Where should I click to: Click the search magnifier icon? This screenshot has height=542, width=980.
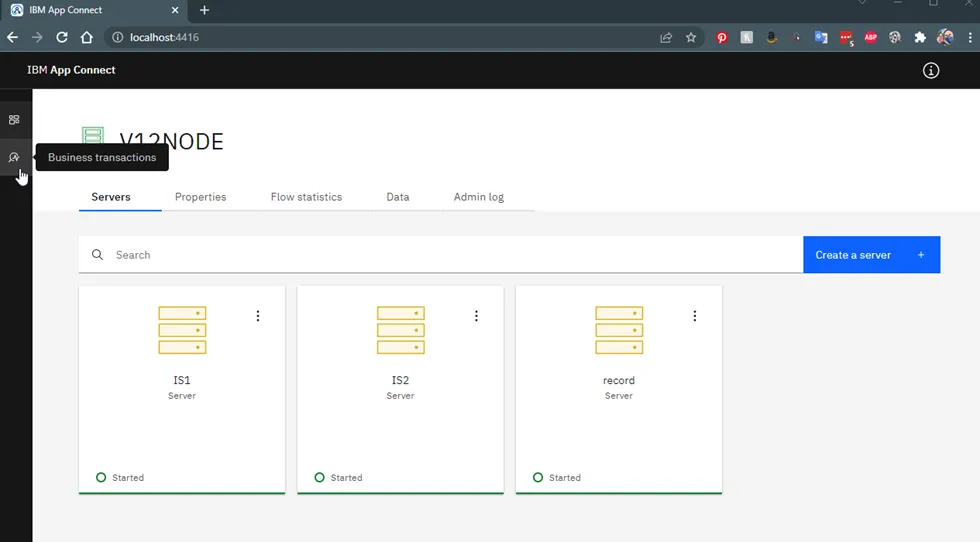(98, 254)
